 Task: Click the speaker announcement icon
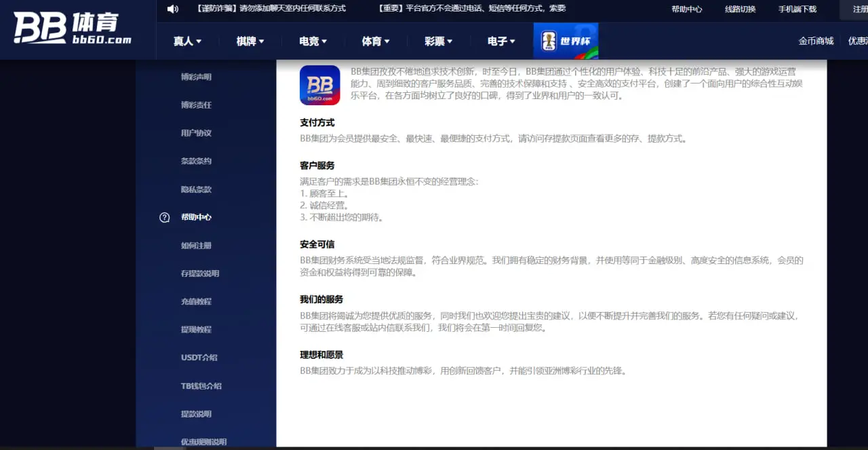pyautogui.click(x=173, y=9)
